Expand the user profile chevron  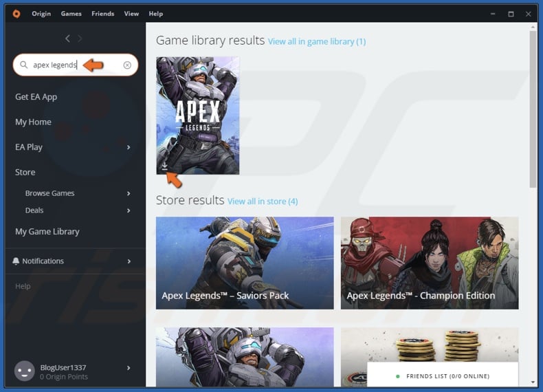coord(129,368)
